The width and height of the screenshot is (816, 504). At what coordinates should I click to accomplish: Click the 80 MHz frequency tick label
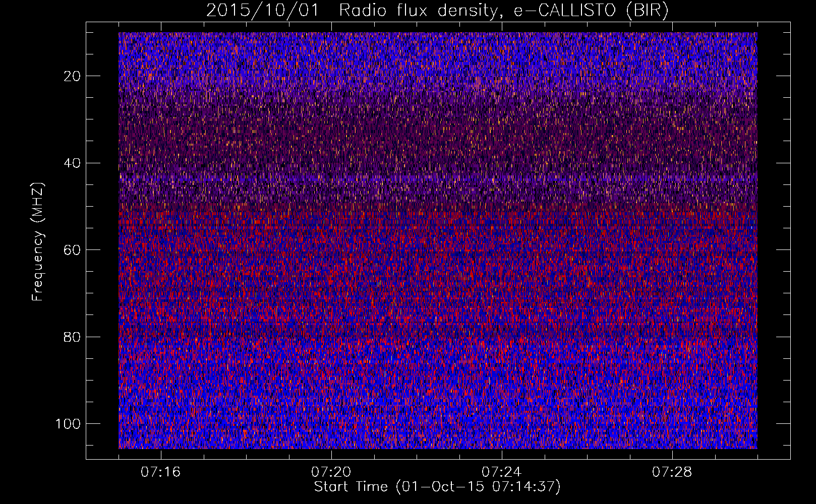(x=73, y=337)
